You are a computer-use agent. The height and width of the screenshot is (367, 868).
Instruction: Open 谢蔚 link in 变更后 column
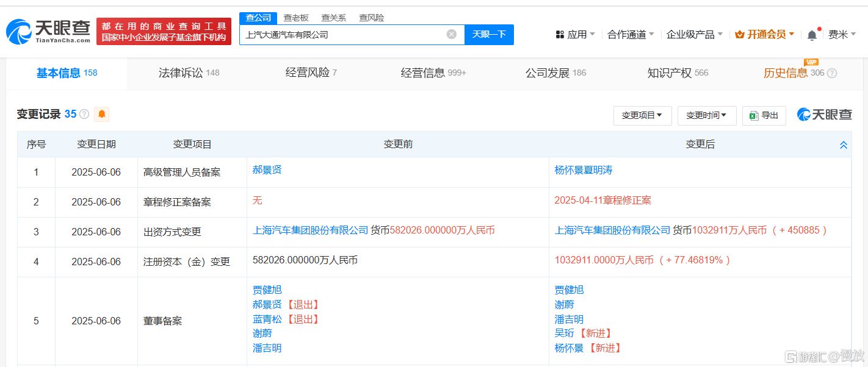[x=564, y=305]
